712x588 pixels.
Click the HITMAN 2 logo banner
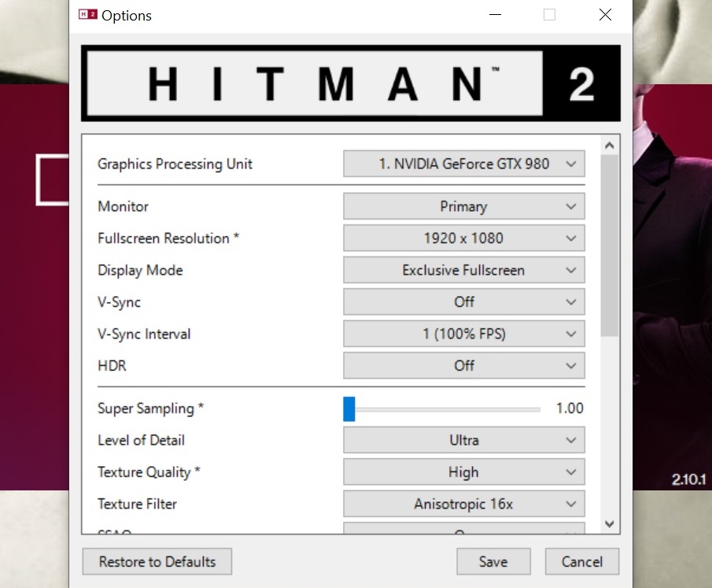(x=351, y=83)
